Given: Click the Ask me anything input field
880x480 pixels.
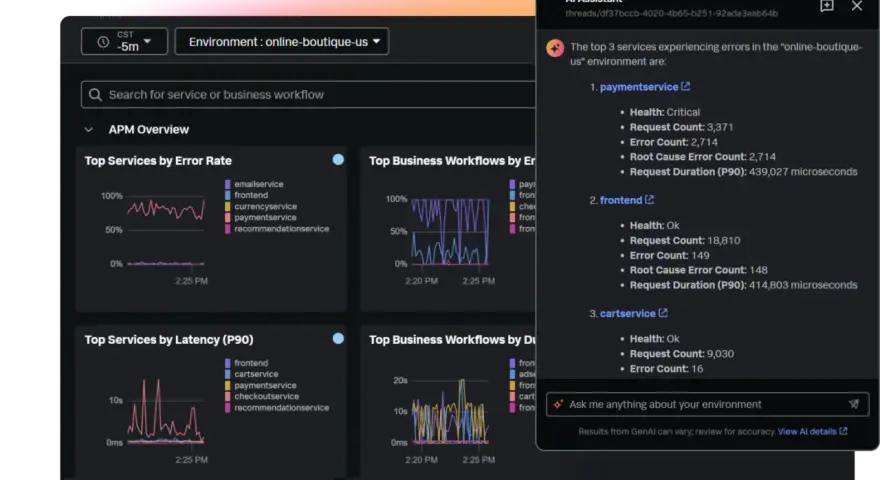Looking at the screenshot, I should point(707,404).
